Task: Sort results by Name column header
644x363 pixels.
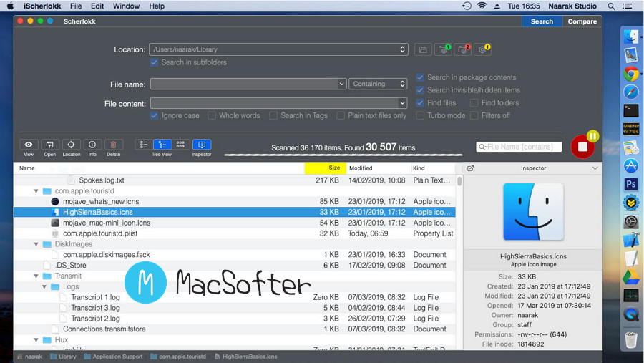Action: [159, 168]
